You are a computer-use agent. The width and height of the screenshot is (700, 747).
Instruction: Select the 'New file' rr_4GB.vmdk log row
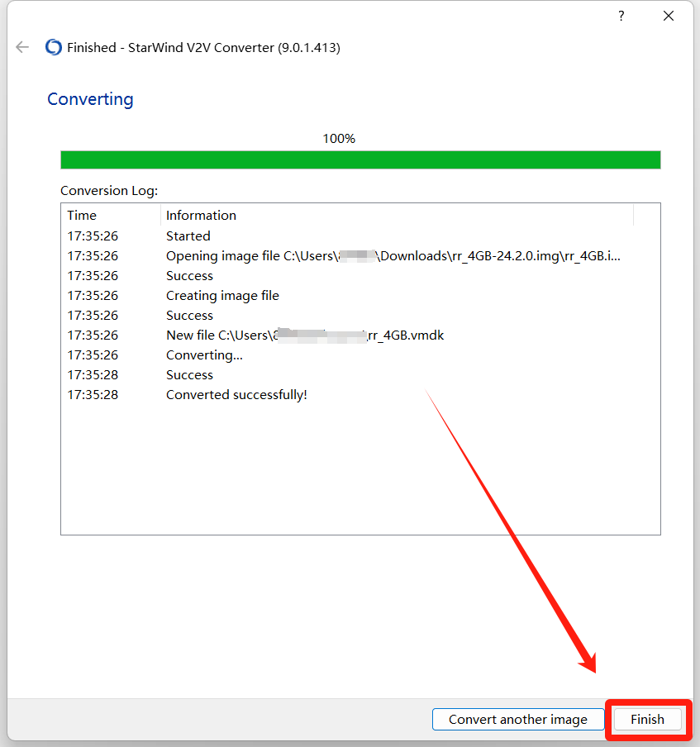coord(305,335)
